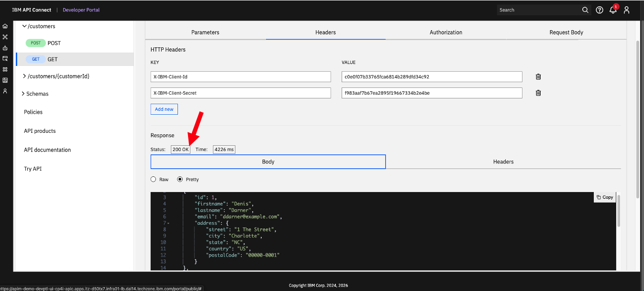Expand the Schemas section
The width and height of the screenshot is (644, 291).
point(23,94)
